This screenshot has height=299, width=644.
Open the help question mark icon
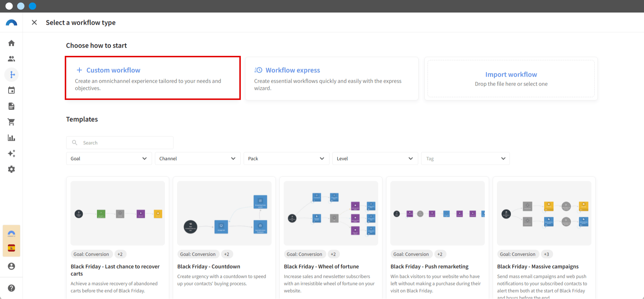point(11,288)
